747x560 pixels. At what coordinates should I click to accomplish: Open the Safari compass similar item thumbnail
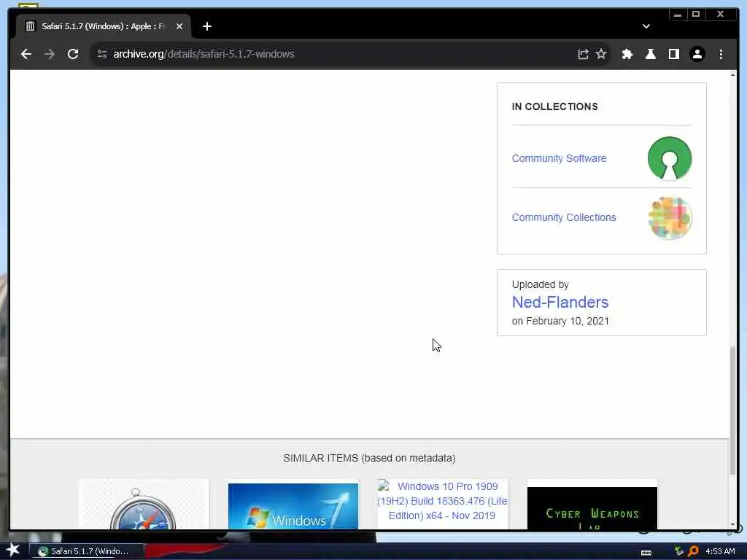(x=144, y=505)
